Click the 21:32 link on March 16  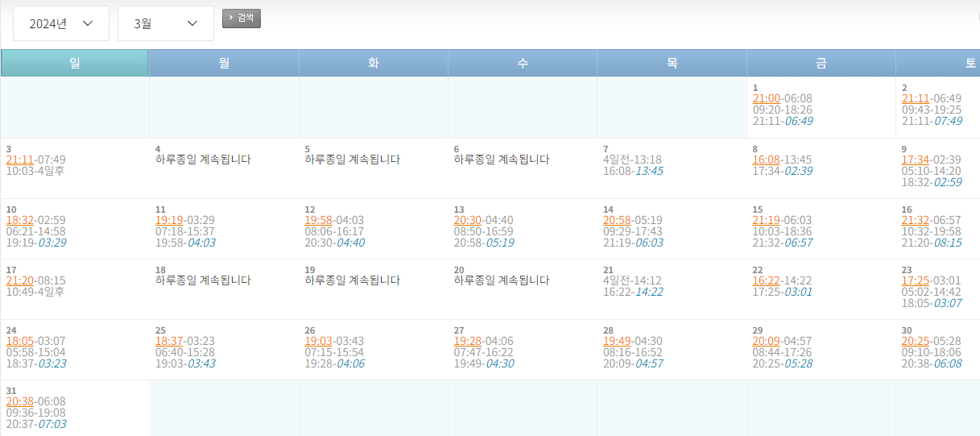916,220
